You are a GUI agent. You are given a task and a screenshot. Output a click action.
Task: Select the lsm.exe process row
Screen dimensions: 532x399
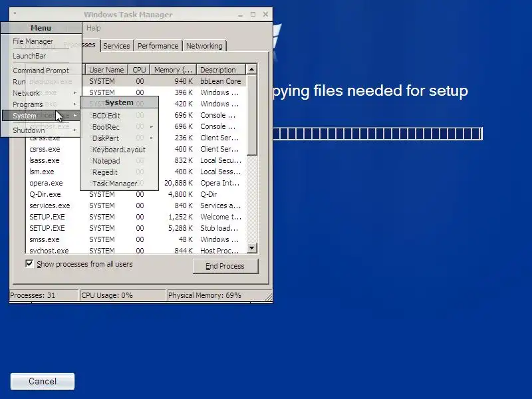[x=135, y=172]
